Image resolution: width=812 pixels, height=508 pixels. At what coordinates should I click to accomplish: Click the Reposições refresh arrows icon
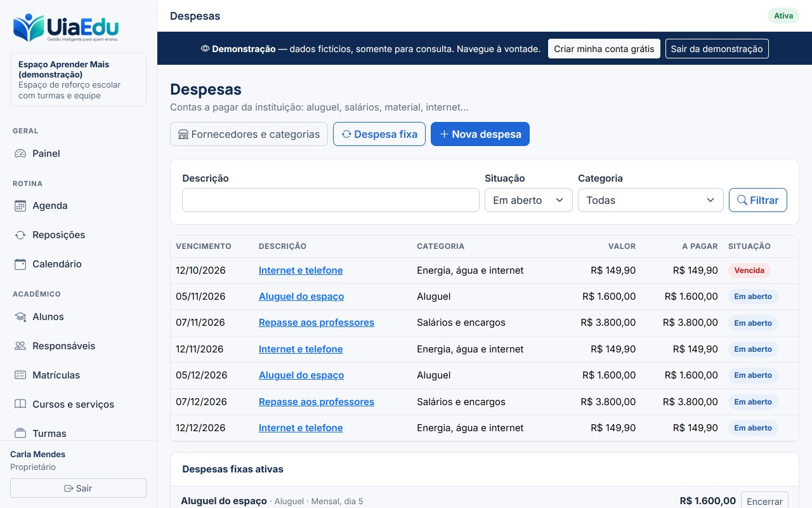[20, 235]
